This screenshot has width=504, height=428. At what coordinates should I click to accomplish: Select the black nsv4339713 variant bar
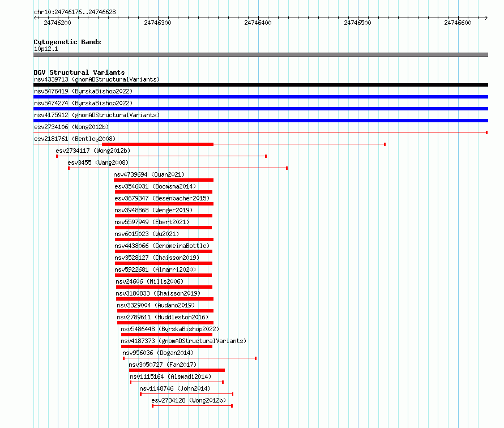(260, 85)
